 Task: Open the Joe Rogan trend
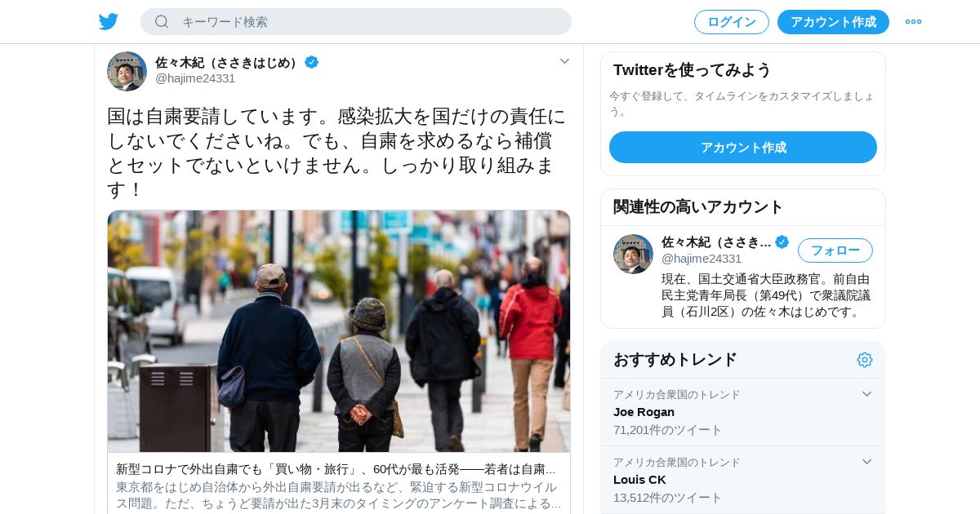(743, 412)
